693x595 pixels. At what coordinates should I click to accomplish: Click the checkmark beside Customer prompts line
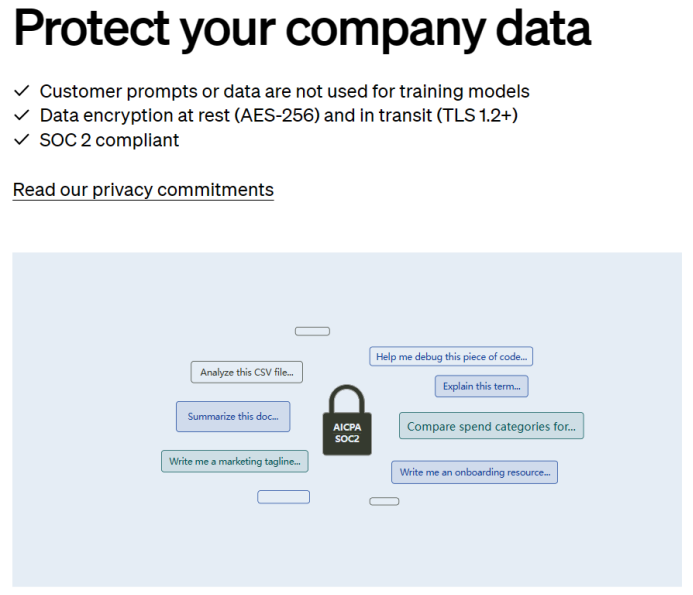pos(21,91)
